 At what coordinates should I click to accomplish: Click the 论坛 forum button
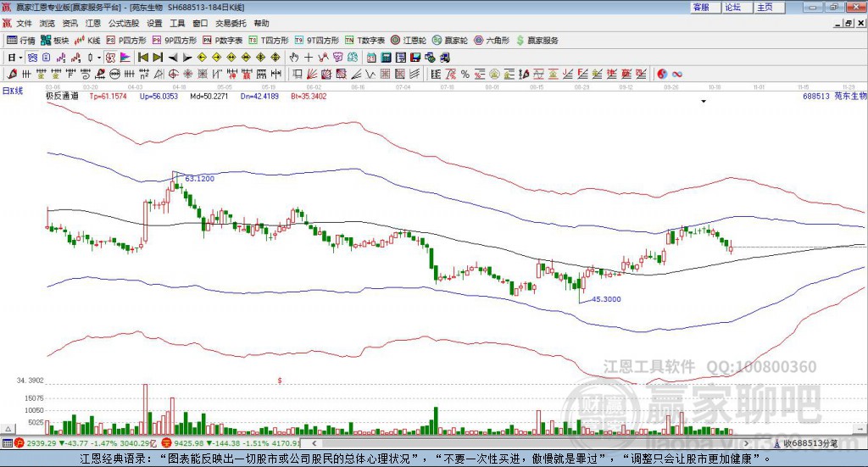tap(737, 7)
